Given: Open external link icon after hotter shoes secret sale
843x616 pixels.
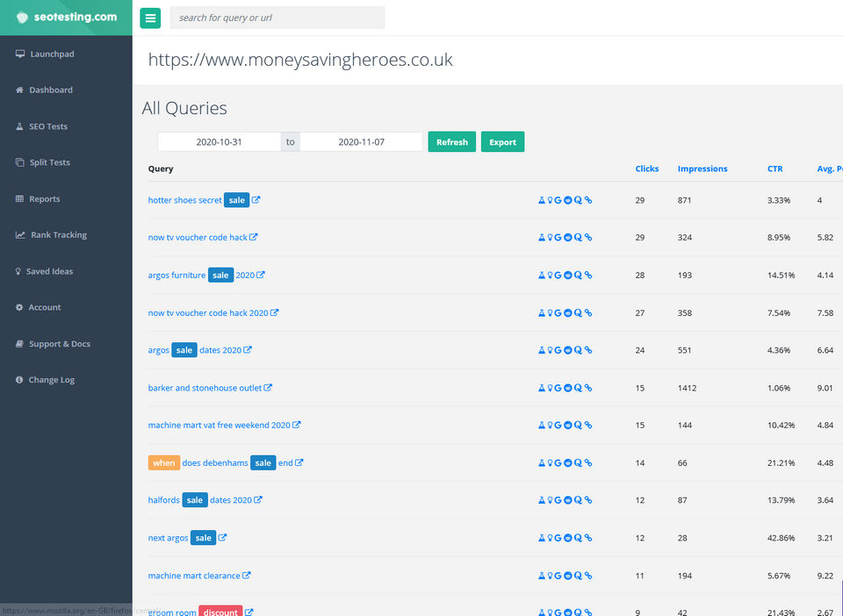Looking at the screenshot, I should coord(256,200).
